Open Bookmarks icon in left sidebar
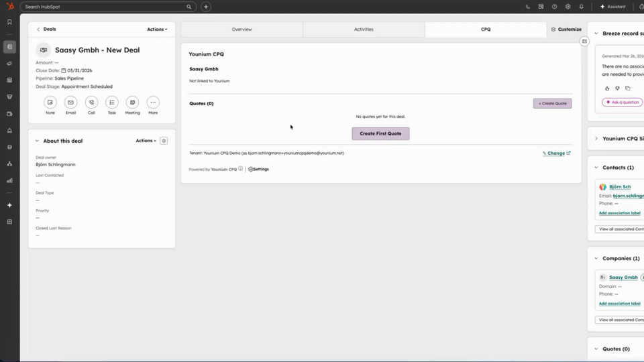The width and height of the screenshot is (644, 362). [9, 22]
